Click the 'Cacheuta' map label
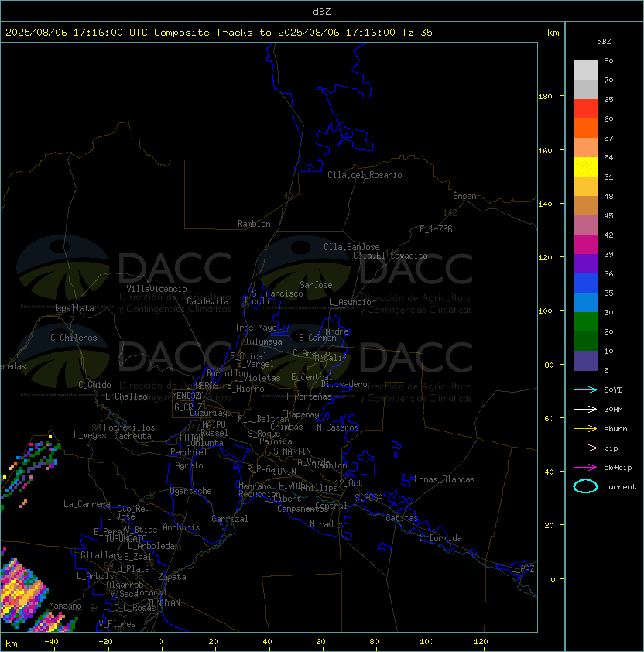The width and height of the screenshot is (644, 652). tap(132, 436)
